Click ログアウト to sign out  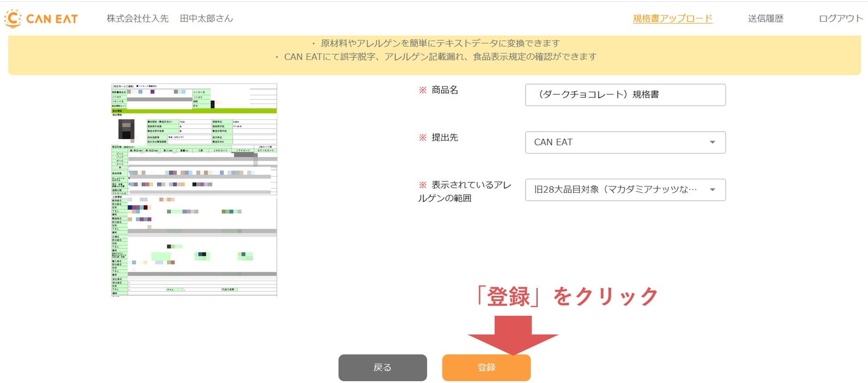(x=841, y=19)
